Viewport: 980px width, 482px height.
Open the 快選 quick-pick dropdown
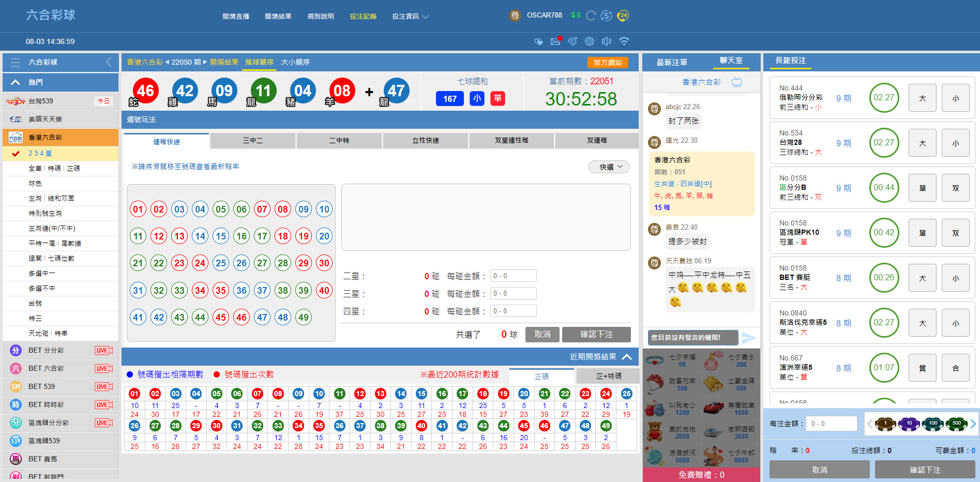pyautogui.click(x=609, y=167)
